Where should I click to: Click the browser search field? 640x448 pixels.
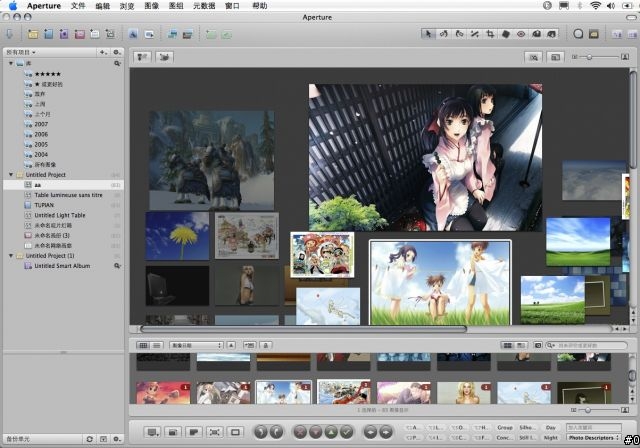[x=587, y=345]
